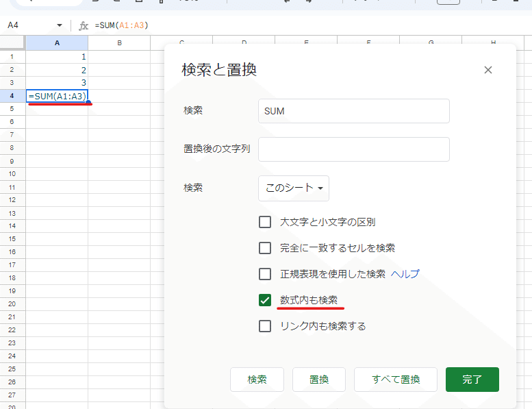Viewport: 532px width, 409px height.
Task: Select row 5 header
Action: point(12,109)
